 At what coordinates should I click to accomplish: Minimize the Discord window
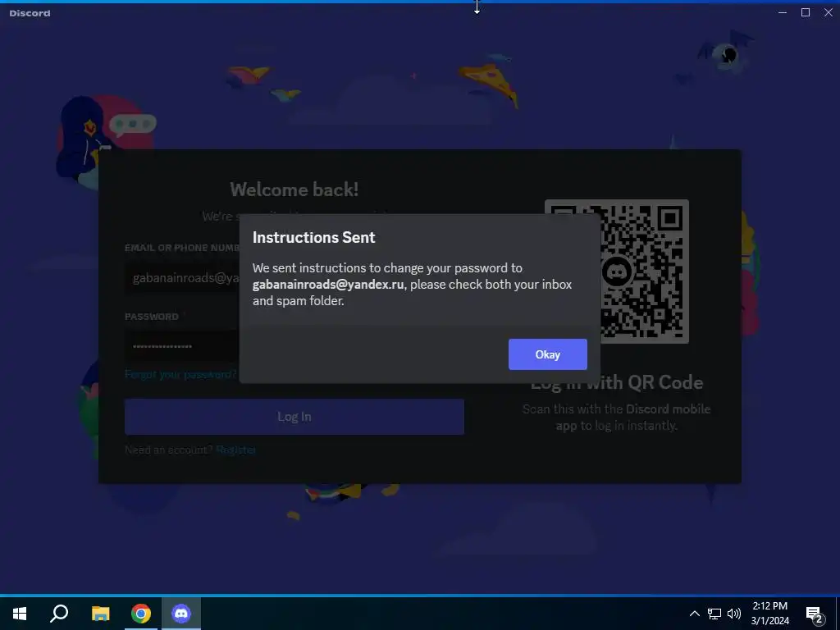pos(783,12)
